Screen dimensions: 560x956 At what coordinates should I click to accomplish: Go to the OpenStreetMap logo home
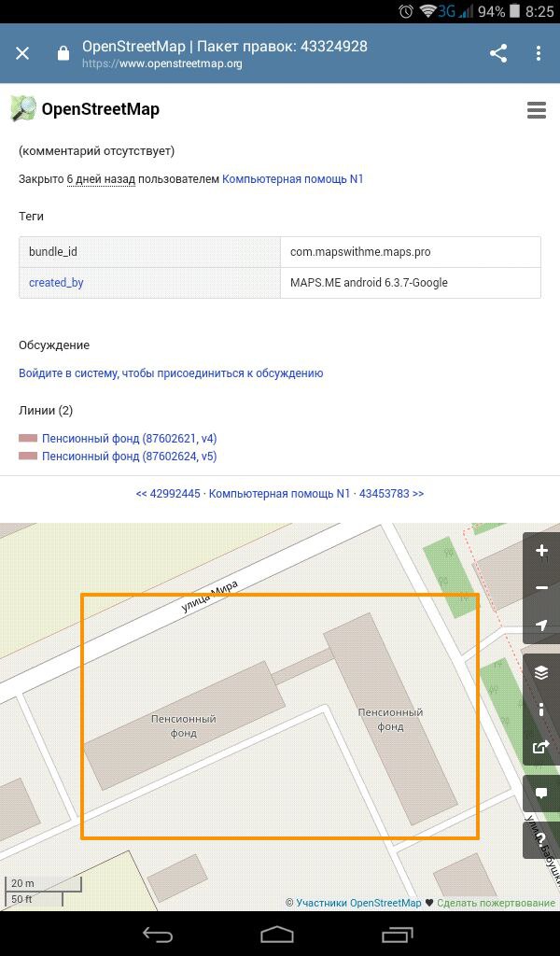(85, 109)
